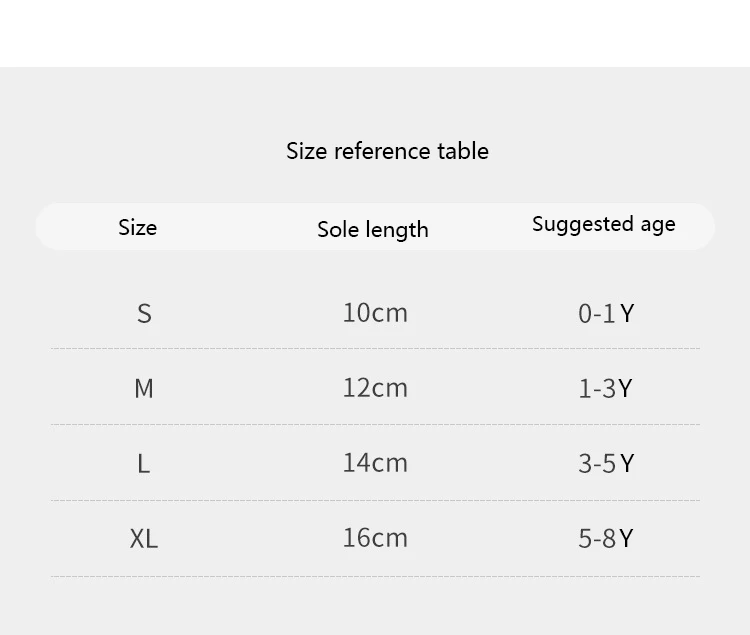Click the 12cm sole length value
The height and width of the screenshot is (635, 750).
(x=375, y=388)
